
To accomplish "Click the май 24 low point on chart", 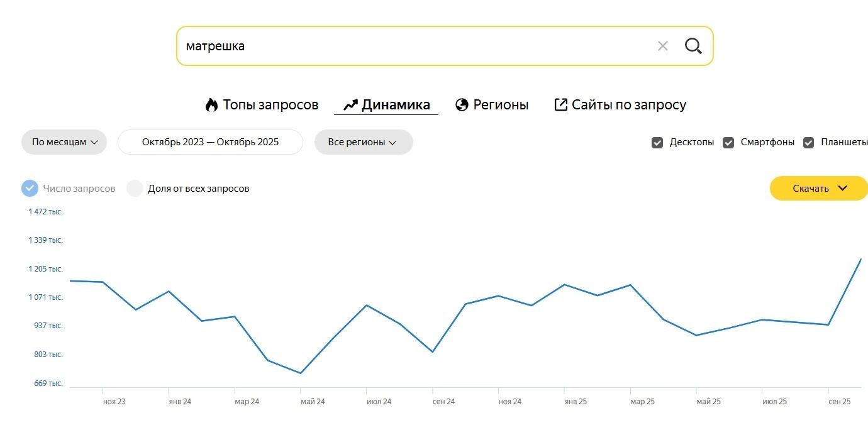I will click(301, 373).
